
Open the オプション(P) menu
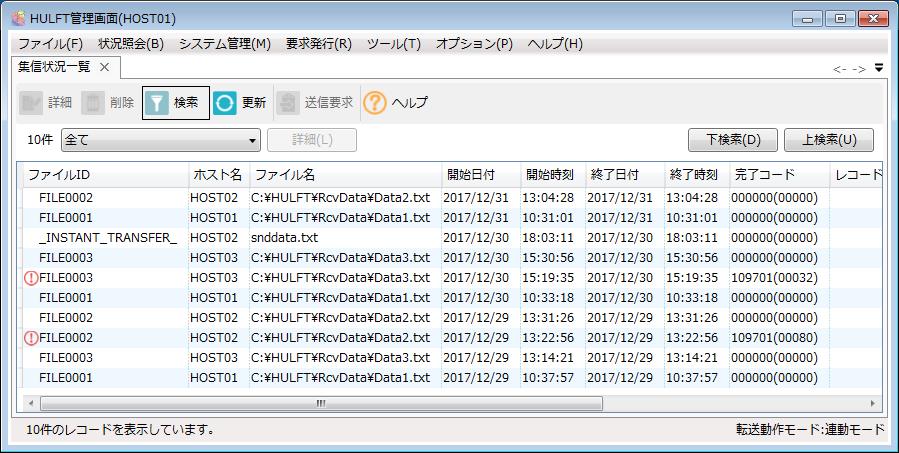(474, 44)
